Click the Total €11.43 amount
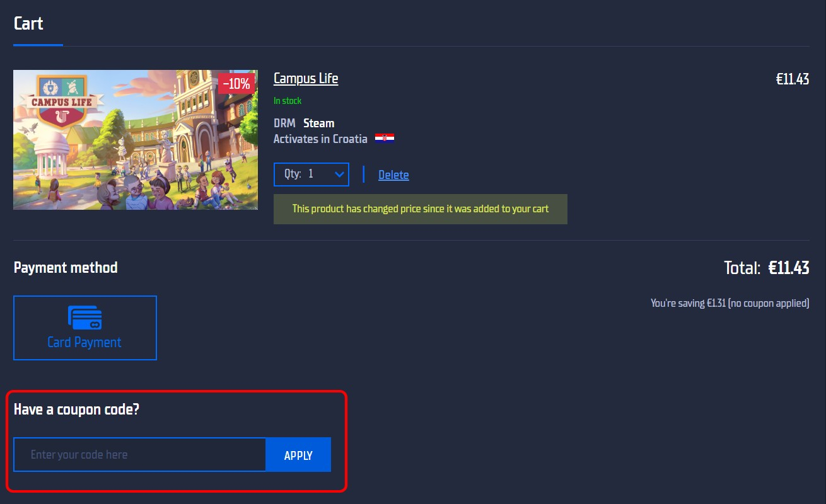826x504 pixels. (x=788, y=268)
